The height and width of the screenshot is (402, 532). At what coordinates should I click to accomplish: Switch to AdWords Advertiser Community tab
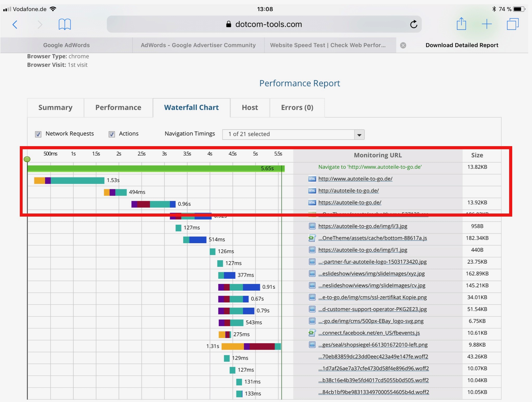[198, 45]
